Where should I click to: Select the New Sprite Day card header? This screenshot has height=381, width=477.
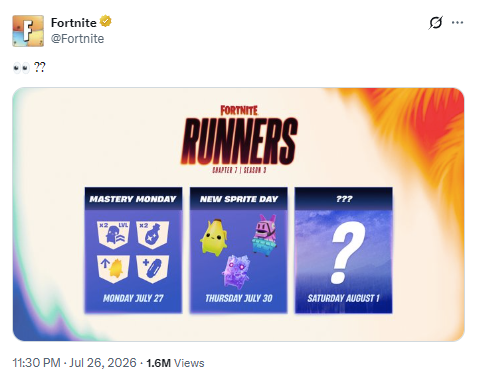coord(239,199)
